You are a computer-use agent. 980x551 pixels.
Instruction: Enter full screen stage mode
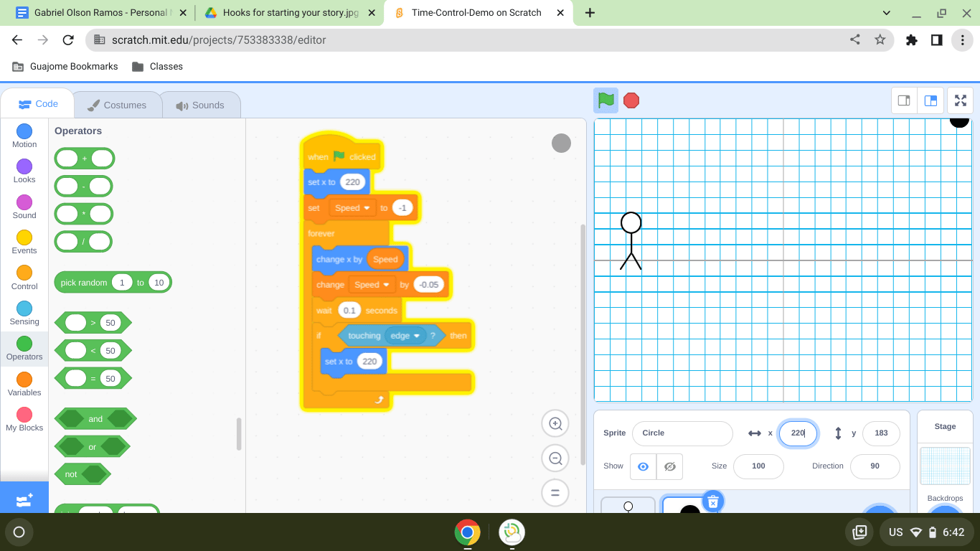(960, 100)
